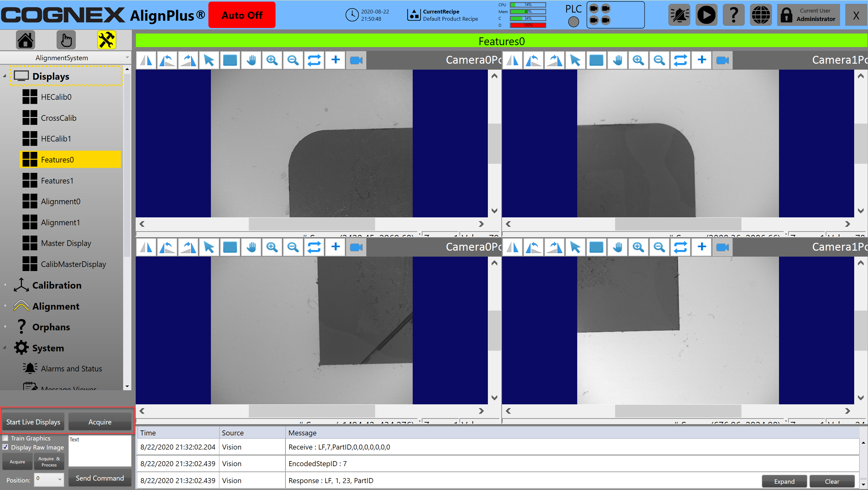
Task: Click the Home icon in left panel
Action: click(x=26, y=40)
